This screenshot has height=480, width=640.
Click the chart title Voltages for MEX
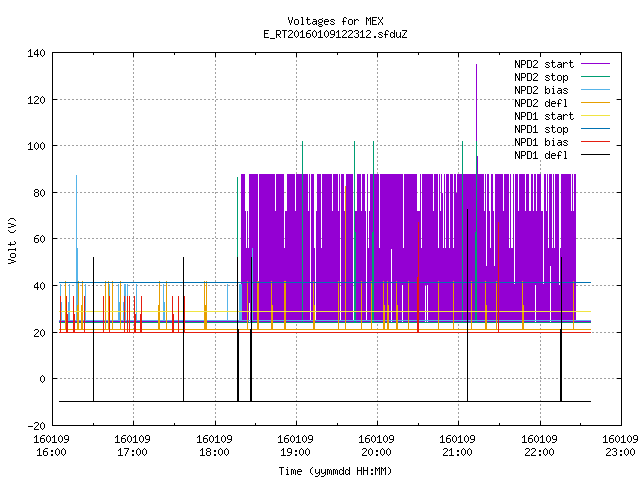click(x=336, y=21)
